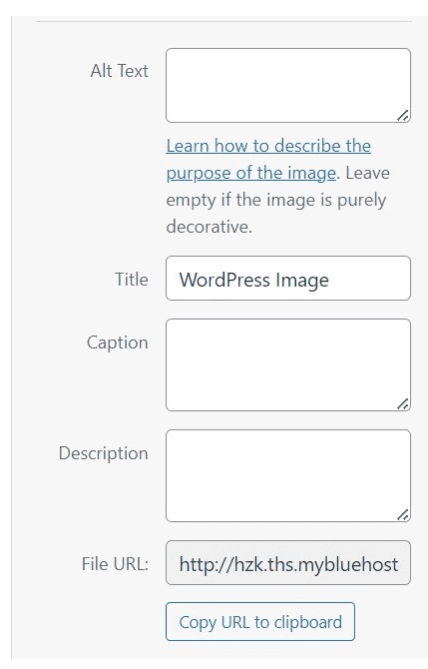
Task: Click the Title label
Action: pyautogui.click(x=132, y=279)
